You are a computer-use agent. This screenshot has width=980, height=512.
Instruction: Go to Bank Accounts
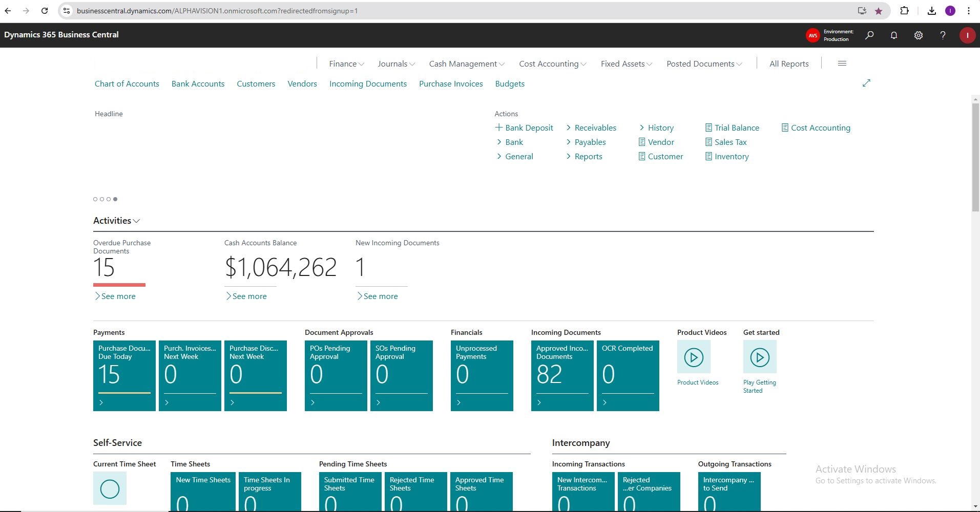pyautogui.click(x=198, y=83)
